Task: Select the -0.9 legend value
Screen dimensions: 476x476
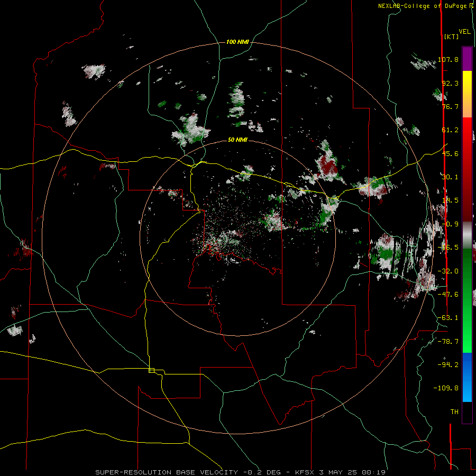Action: coord(450,224)
